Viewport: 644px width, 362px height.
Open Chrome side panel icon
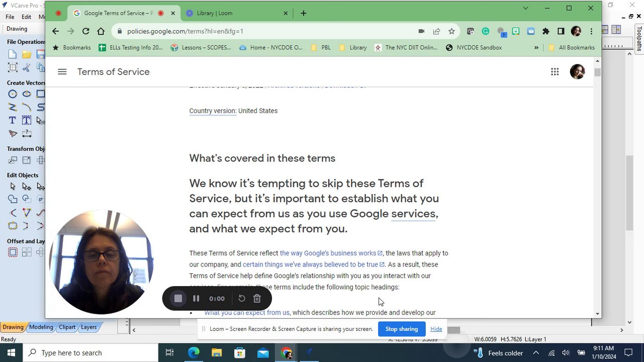coord(561,31)
